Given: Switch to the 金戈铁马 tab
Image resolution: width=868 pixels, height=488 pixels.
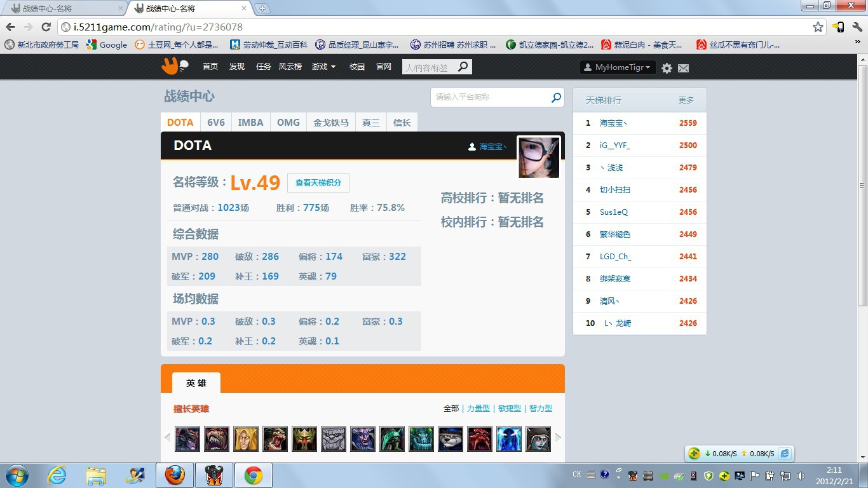Looking at the screenshot, I should click(330, 122).
